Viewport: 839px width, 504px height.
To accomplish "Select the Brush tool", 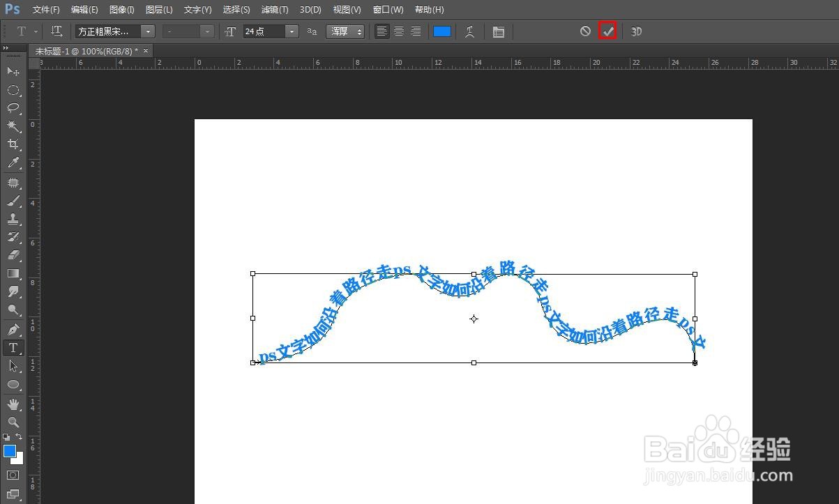I will click(x=13, y=201).
